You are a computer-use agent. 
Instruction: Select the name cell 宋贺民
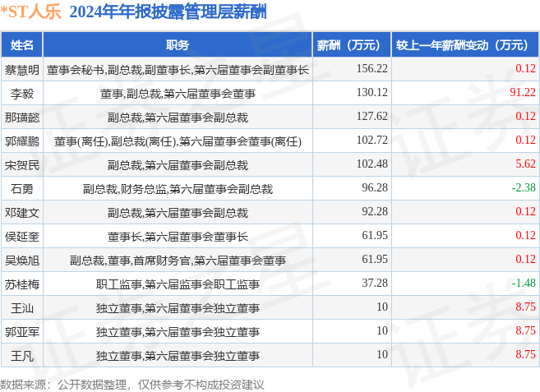click(x=22, y=165)
